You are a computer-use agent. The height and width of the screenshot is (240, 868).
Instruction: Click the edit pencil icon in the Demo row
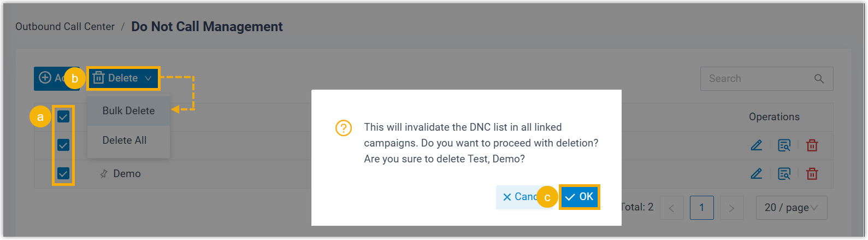[757, 174]
